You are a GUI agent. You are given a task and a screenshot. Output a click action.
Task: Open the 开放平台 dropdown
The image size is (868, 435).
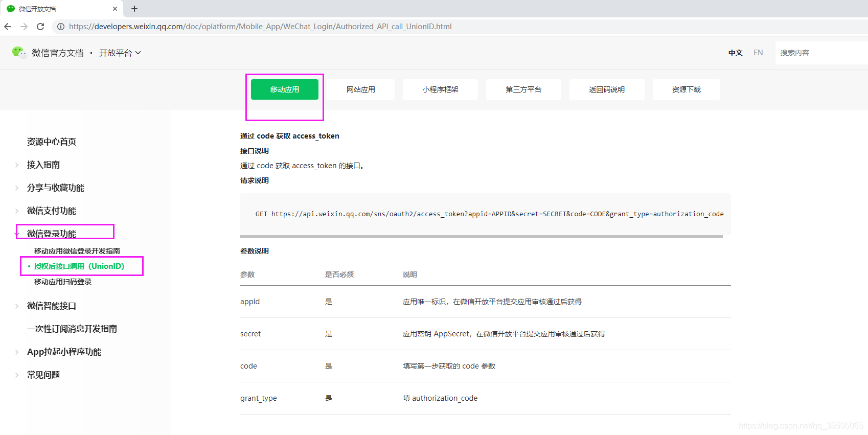[120, 53]
